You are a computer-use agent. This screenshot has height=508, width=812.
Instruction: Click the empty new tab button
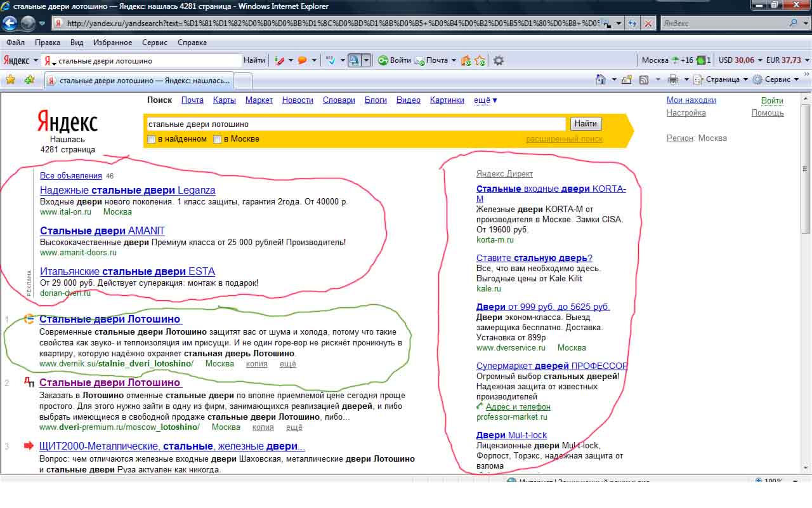coord(244,81)
